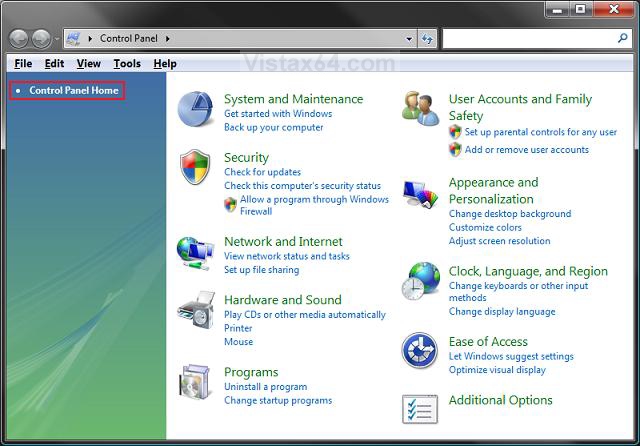Click shield icon beside Set up parental controls

[455, 132]
